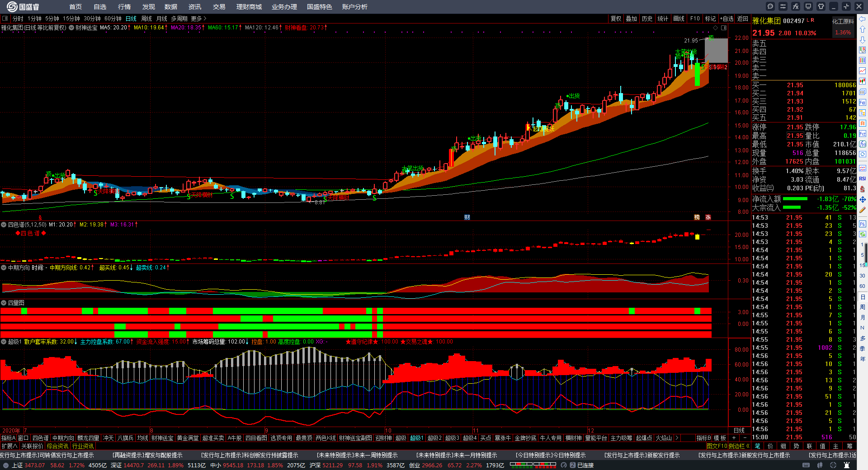Viewport: 868px width, 470px height.
Task: Open the intraday line chart icon
Action: click(863, 71)
